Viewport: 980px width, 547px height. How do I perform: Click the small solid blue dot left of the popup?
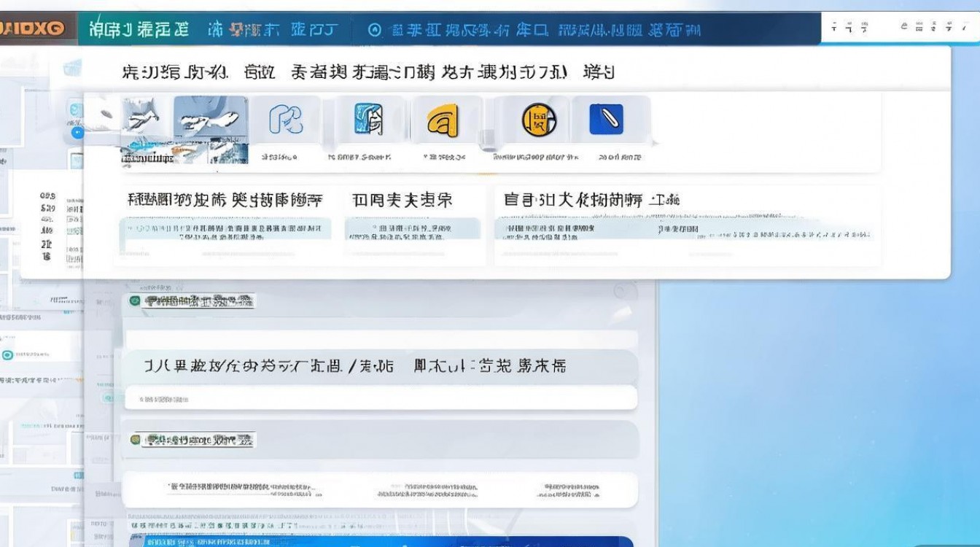point(77,133)
